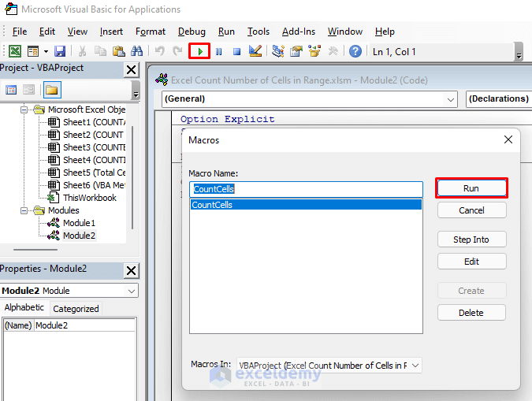The height and width of the screenshot is (401, 532).
Task: Open Project Explorer icon in toolbar
Action: click(x=278, y=51)
